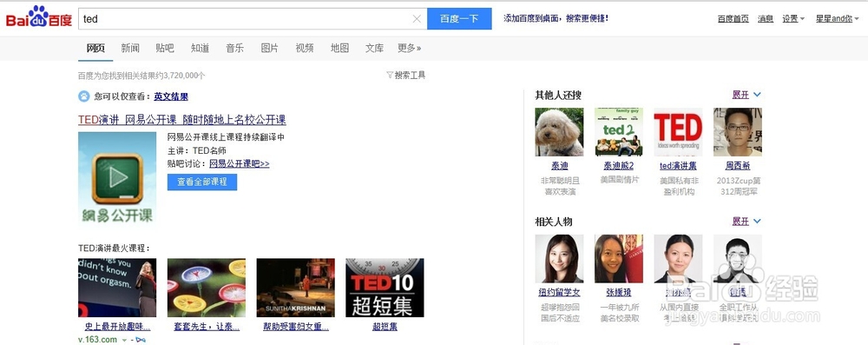This screenshot has width=868, height=345.
Task: Open the 纽约留学女 link
Action: pos(559,292)
